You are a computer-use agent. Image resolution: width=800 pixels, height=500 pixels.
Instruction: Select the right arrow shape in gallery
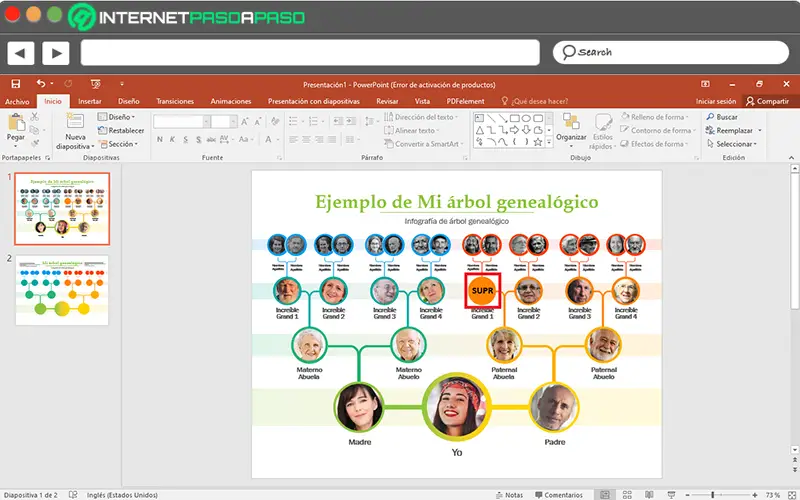click(515, 131)
